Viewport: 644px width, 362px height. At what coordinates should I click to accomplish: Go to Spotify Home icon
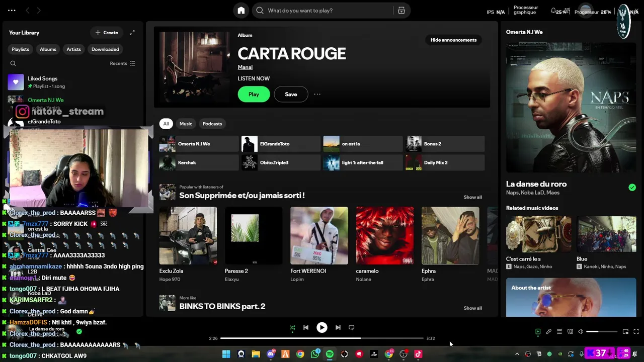pos(241,11)
